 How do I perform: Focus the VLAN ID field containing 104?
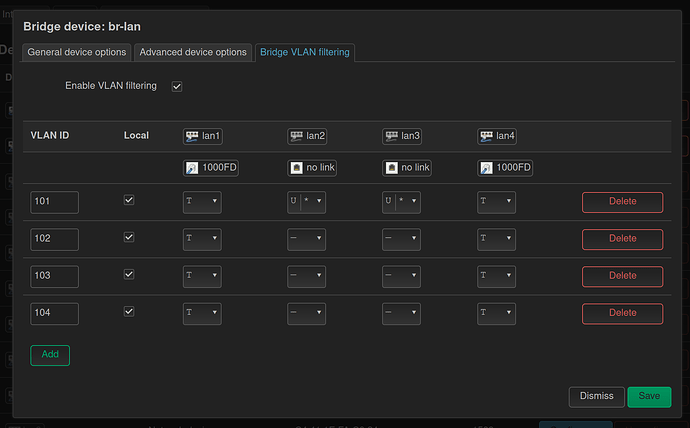point(55,314)
